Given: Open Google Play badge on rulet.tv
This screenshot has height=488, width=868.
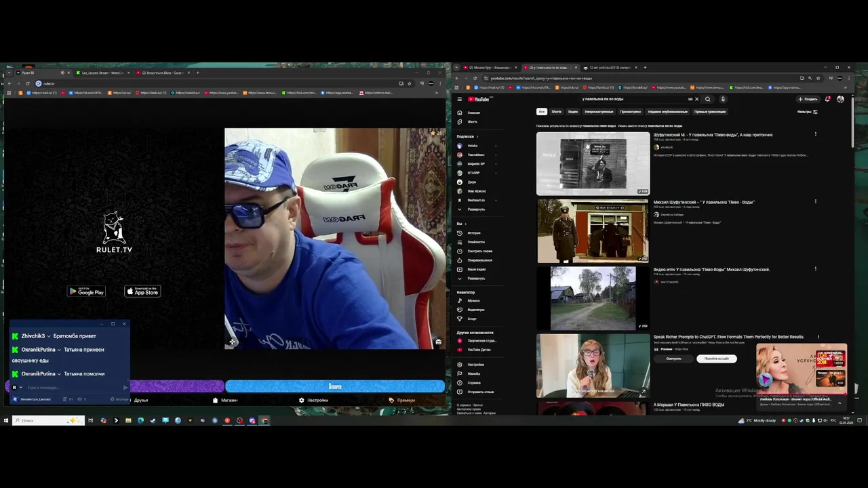Looking at the screenshot, I should [87, 291].
